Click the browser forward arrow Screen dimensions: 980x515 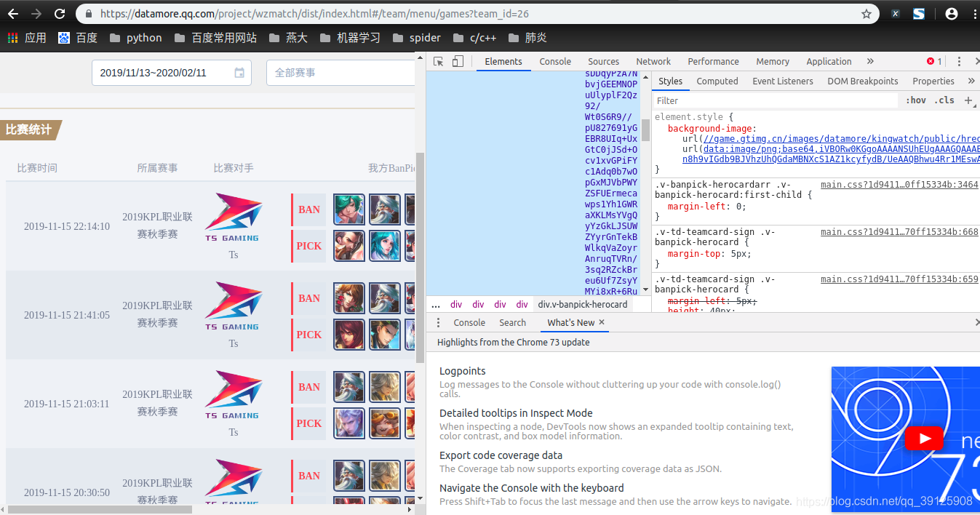(36, 14)
